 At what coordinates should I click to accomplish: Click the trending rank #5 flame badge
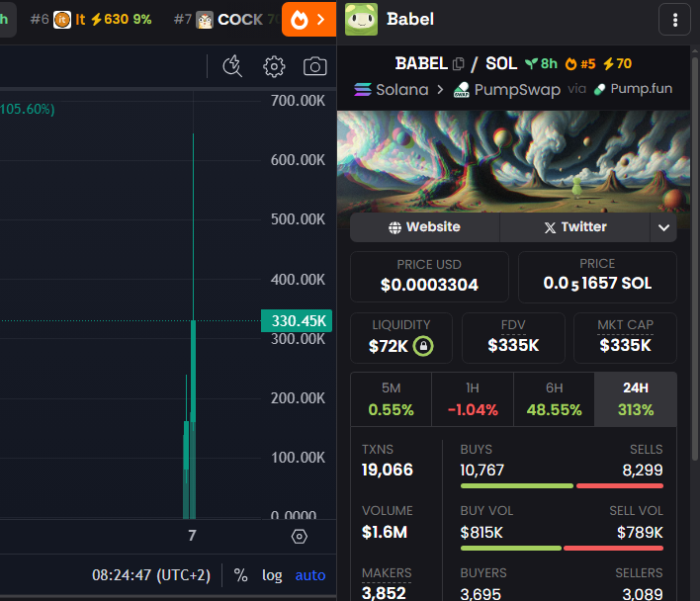pyautogui.click(x=580, y=64)
